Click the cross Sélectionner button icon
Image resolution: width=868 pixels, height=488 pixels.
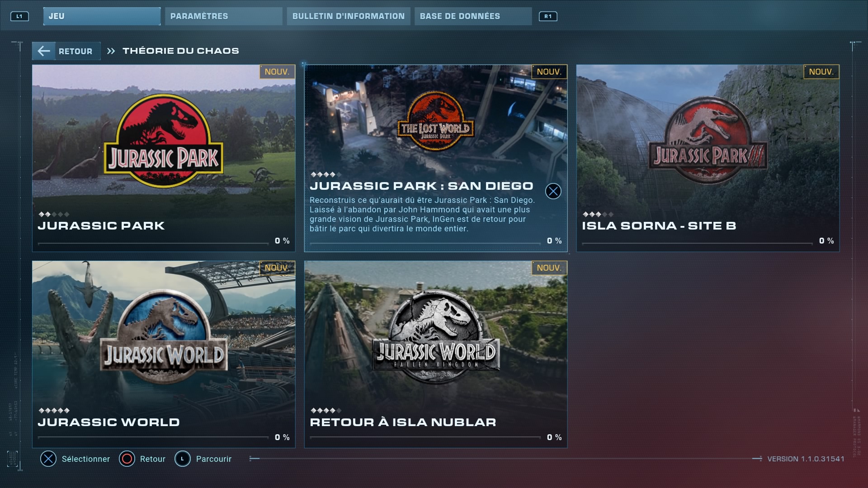point(48,459)
